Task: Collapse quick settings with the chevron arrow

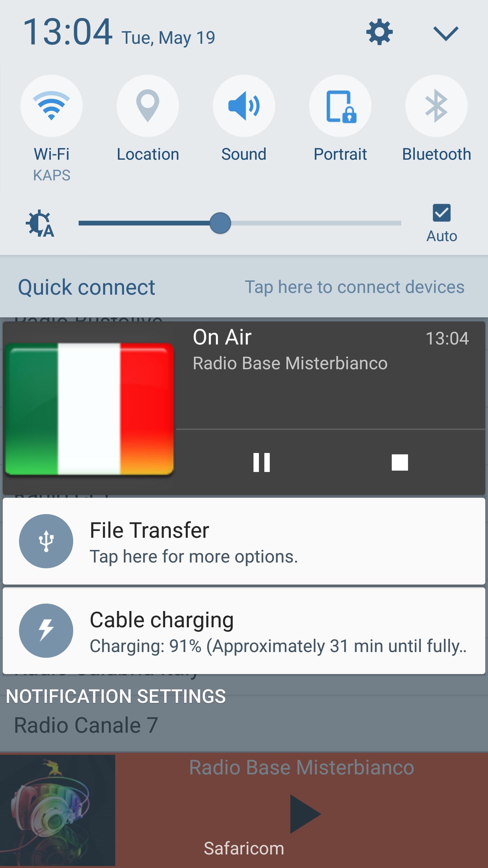Action: point(446,33)
